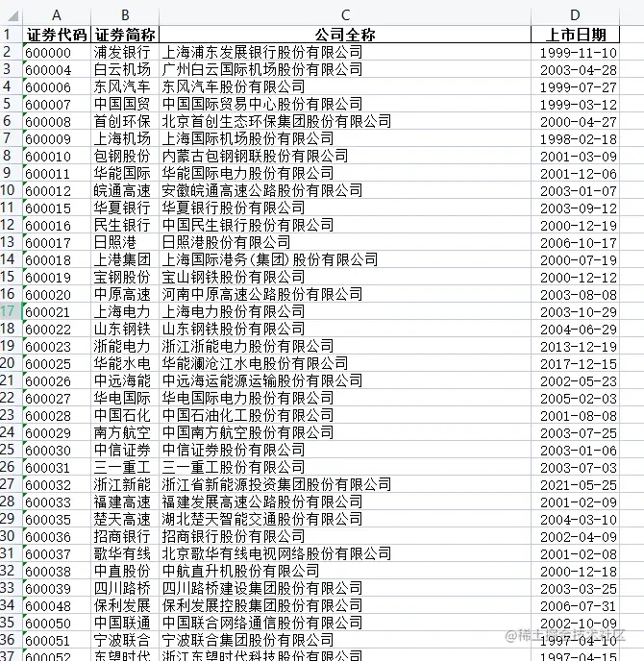644x661 pixels.
Task: Select date cell 2004-06-29
Action: pos(575,329)
